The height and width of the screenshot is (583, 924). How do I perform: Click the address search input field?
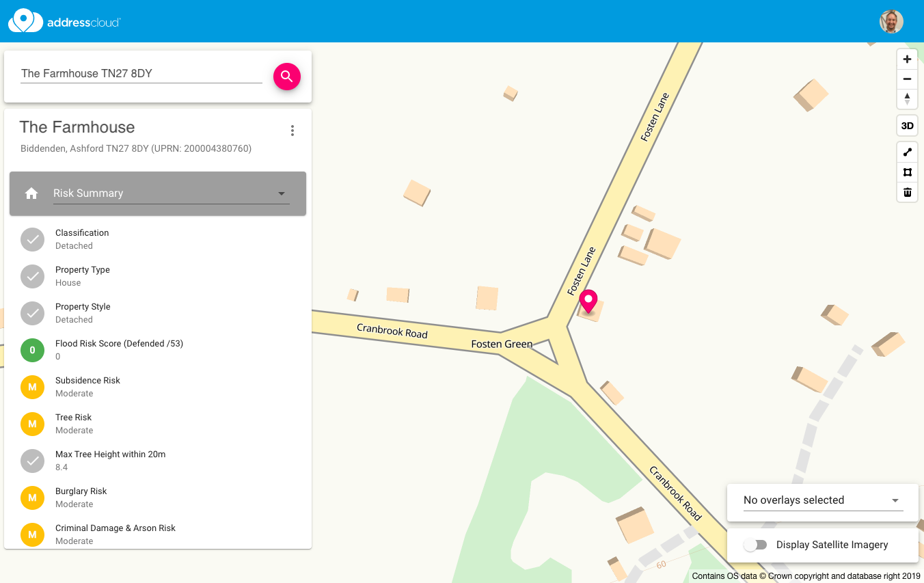141,74
